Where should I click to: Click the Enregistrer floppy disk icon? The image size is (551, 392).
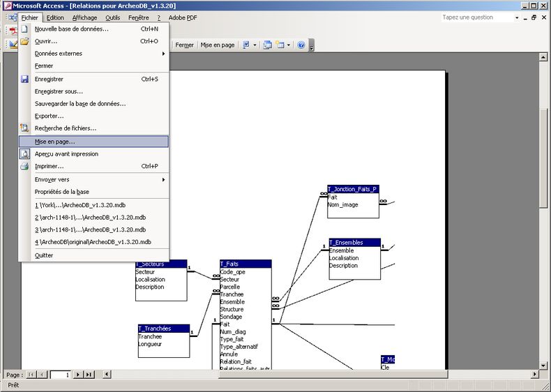pyautogui.click(x=24, y=79)
